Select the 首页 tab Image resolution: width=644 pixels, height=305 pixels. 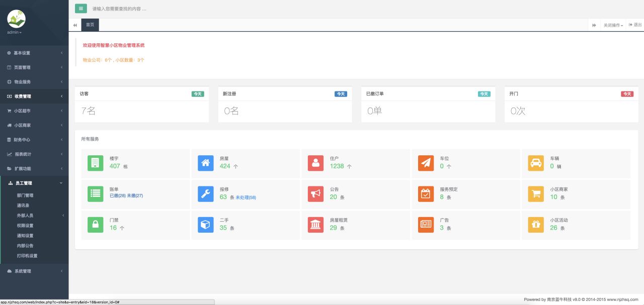point(90,25)
